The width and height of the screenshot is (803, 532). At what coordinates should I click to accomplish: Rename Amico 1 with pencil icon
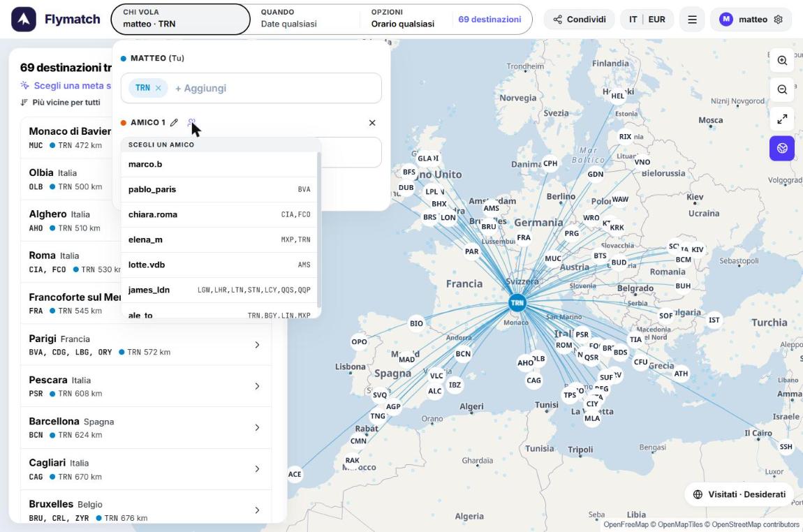pyautogui.click(x=174, y=122)
